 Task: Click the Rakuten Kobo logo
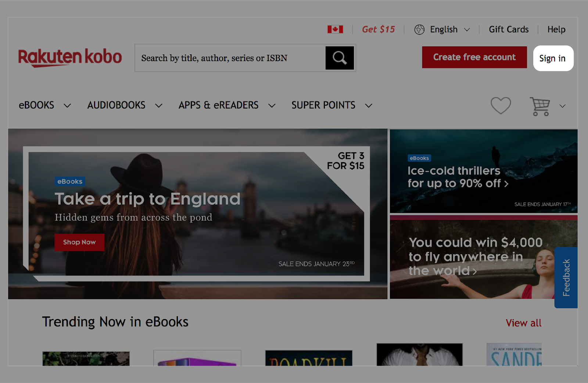70,57
